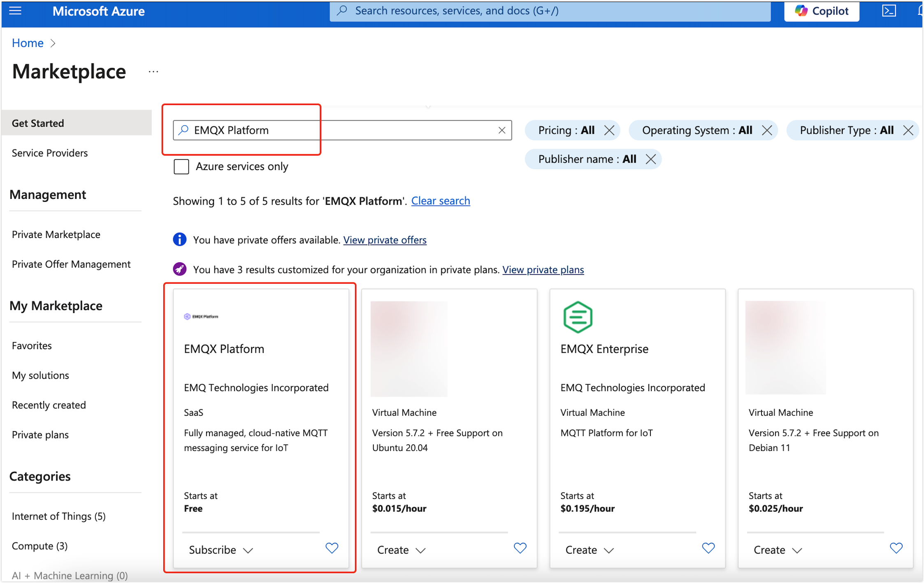
Task: Open Private plans in sidebar
Action: [40, 435]
